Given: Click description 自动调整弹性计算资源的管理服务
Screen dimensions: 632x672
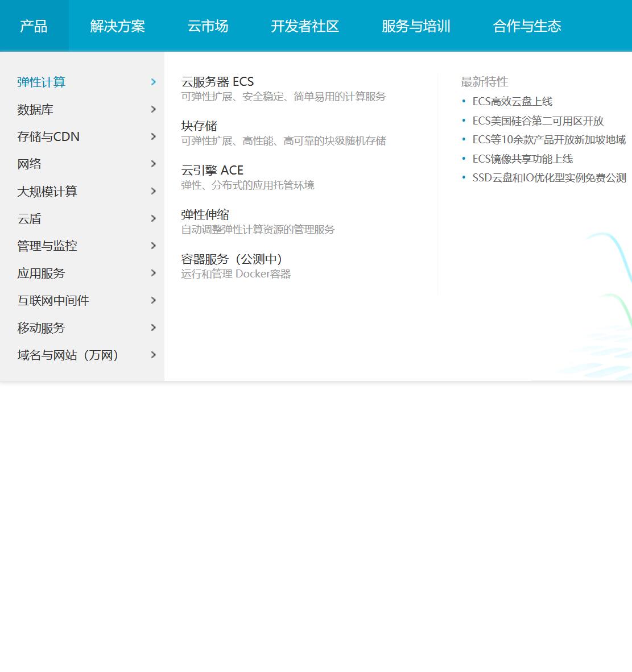Looking at the screenshot, I should (258, 229).
